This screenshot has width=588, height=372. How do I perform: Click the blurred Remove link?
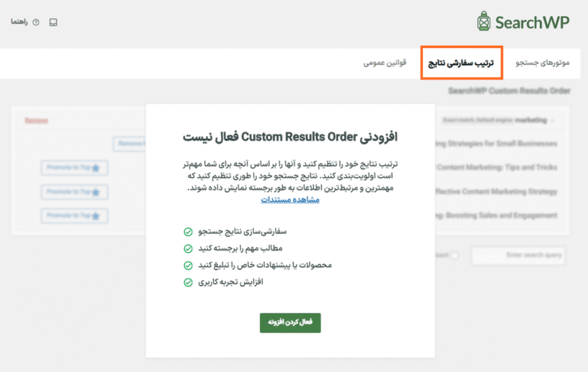pos(37,121)
